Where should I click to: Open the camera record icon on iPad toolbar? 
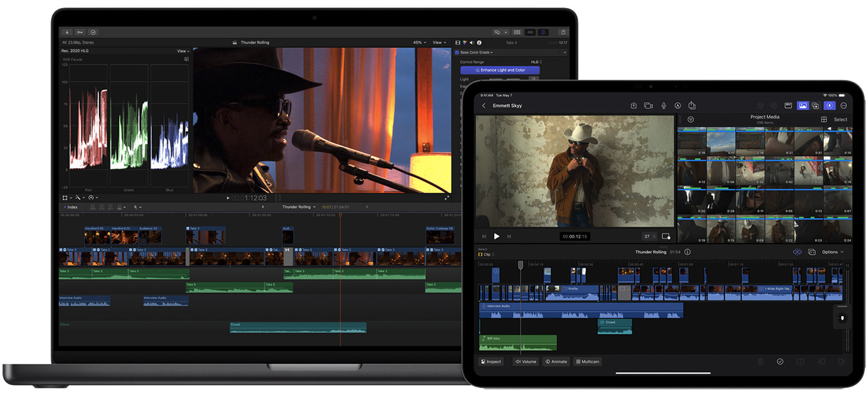648,106
